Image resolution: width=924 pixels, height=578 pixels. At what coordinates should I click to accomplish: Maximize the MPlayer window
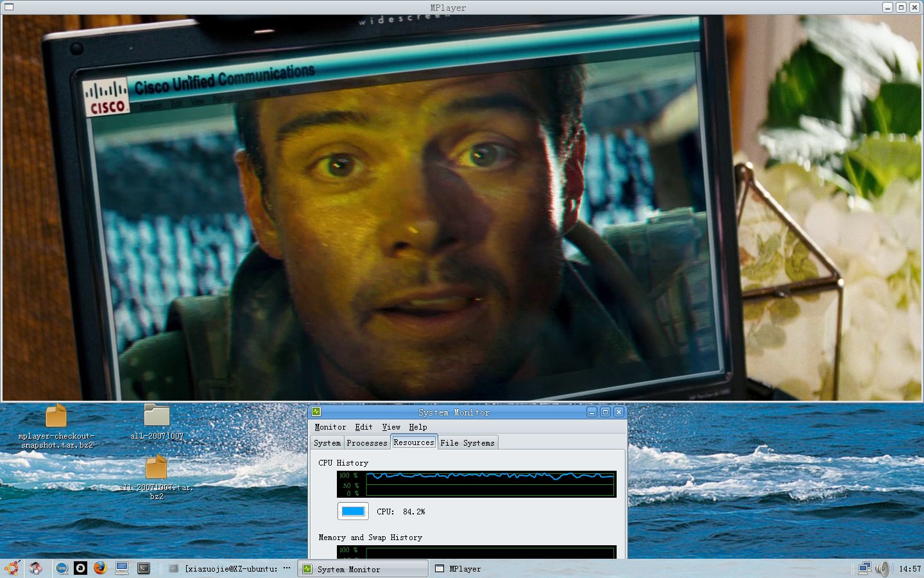click(901, 8)
